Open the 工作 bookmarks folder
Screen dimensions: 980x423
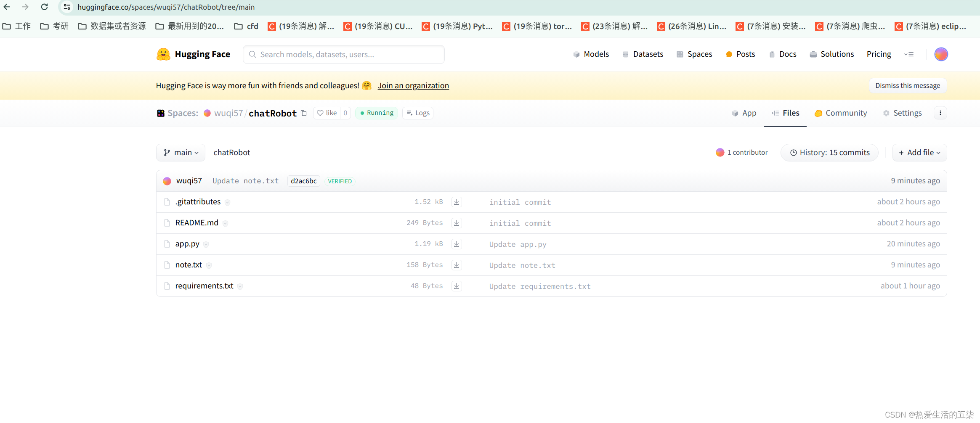click(16, 26)
